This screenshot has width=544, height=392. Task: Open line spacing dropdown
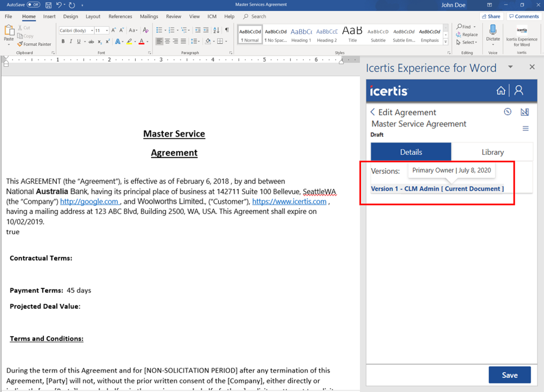pyautogui.click(x=195, y=41)
